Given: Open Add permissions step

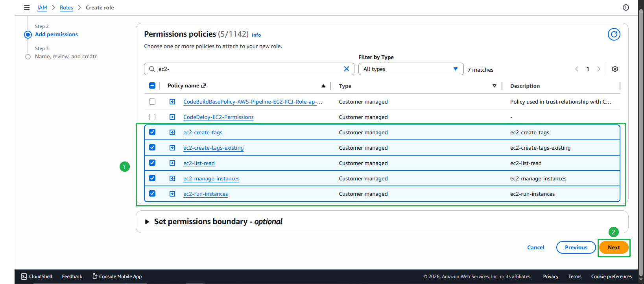Looking at the screenshot, I should point(56,35).
